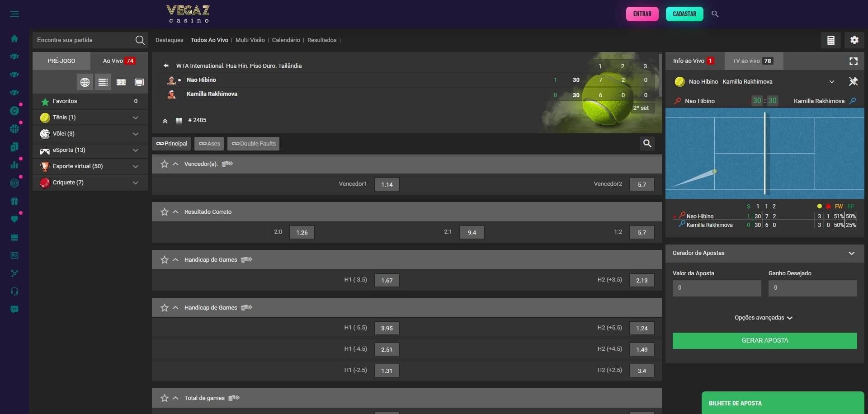
Task: Toggle the pin icon for match panel
Action: pos(853,82)
